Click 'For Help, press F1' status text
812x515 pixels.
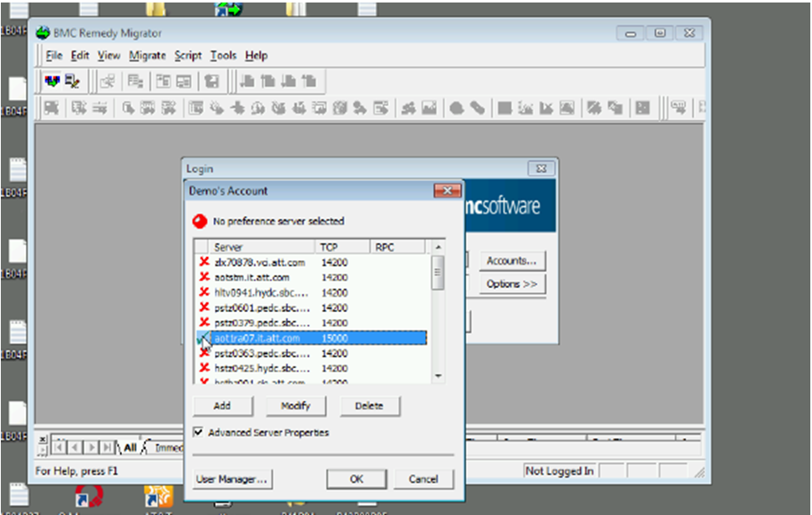coord(77,471)
